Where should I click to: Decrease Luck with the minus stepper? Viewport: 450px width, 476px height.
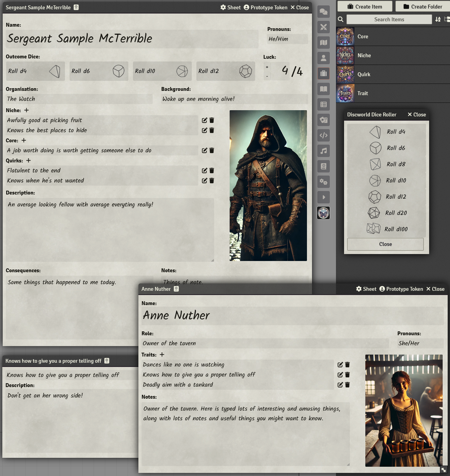[267, 77]
